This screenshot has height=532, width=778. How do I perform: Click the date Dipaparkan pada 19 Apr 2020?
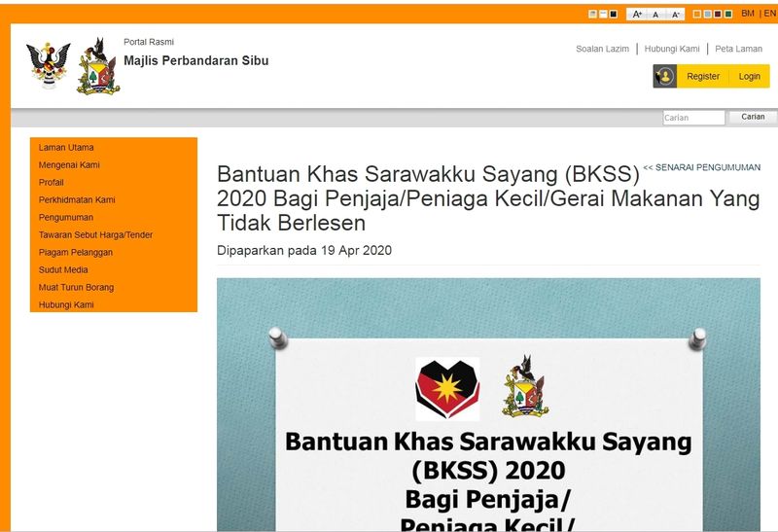(x=304, y=250)
